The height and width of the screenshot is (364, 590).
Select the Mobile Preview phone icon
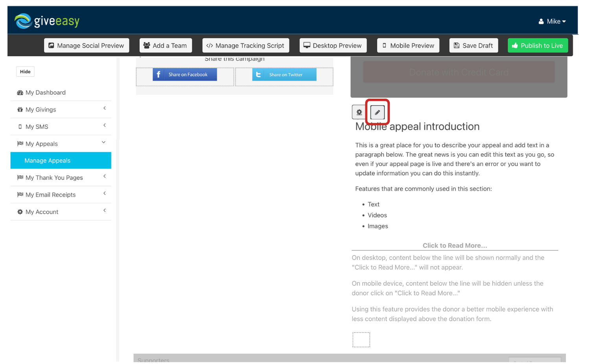(384, 45)
